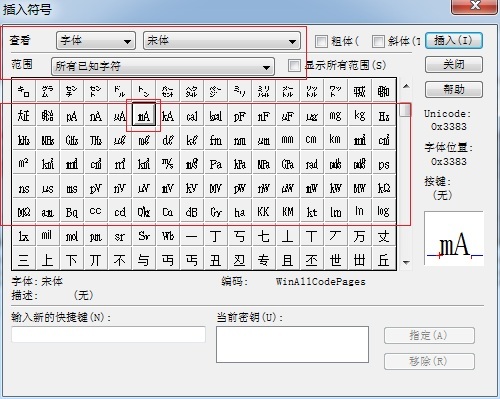Screen dimensions: 500x399
Task: Pick the cal symbol in the grid
Action: (192, 116)
